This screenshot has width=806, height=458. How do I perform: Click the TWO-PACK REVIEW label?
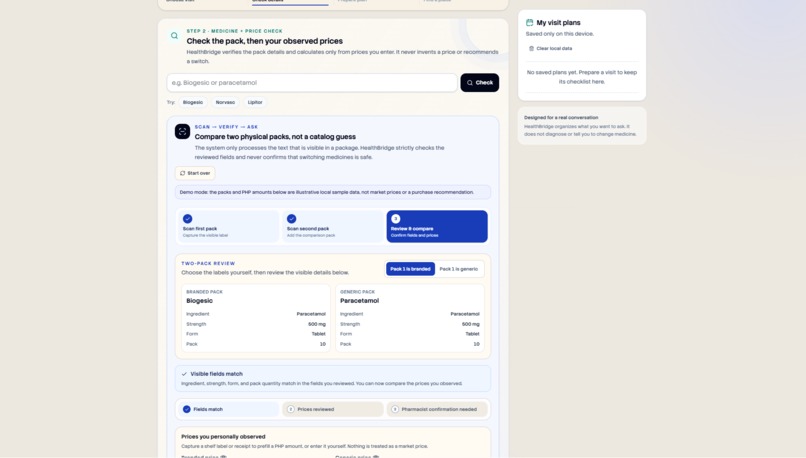tap(208, 263)
